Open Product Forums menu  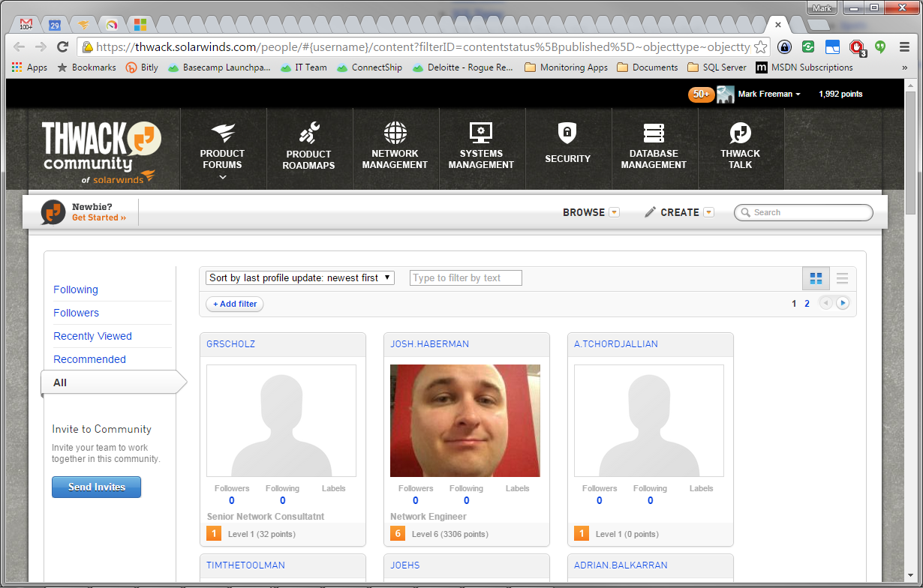click(223, 150)
